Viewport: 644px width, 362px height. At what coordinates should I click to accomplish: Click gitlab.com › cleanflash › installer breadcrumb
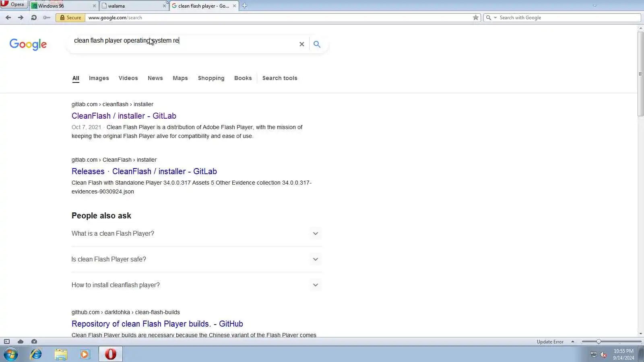pos(112,104)
